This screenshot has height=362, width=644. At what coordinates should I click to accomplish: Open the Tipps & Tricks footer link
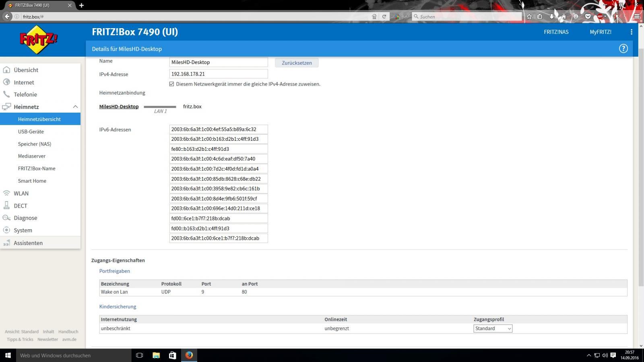[x=20, y=339]
